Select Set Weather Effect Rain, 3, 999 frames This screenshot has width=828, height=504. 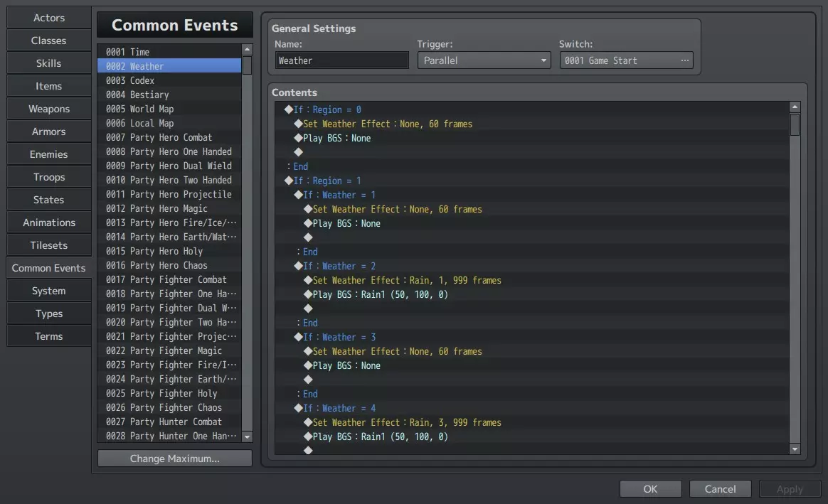click(532, 422)
